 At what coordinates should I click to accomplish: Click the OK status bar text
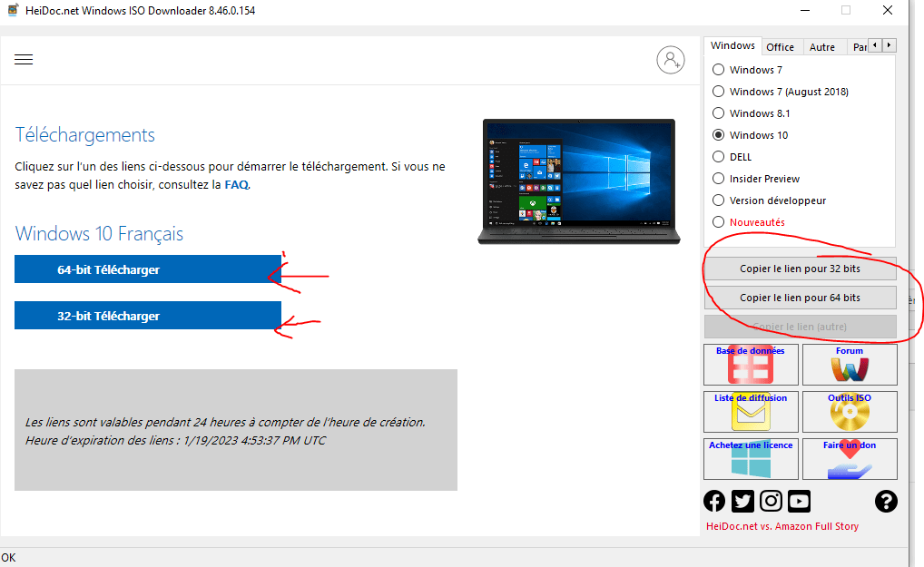(x=8, y=558)
